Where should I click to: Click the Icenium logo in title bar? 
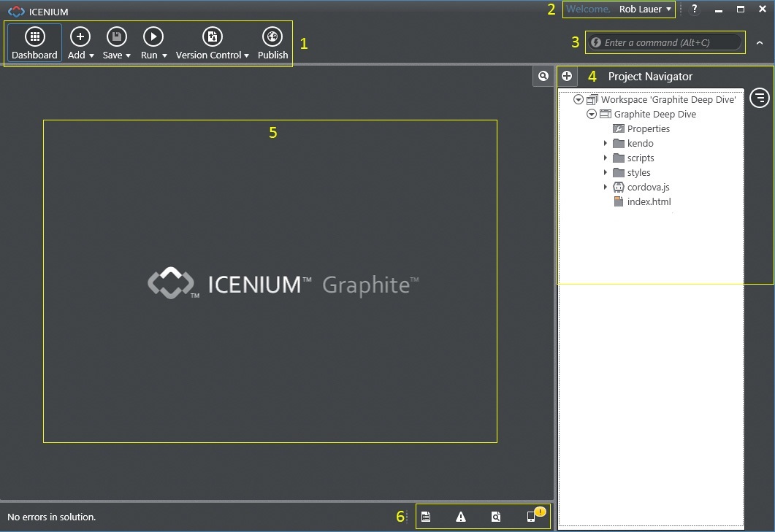pos(16,12)
